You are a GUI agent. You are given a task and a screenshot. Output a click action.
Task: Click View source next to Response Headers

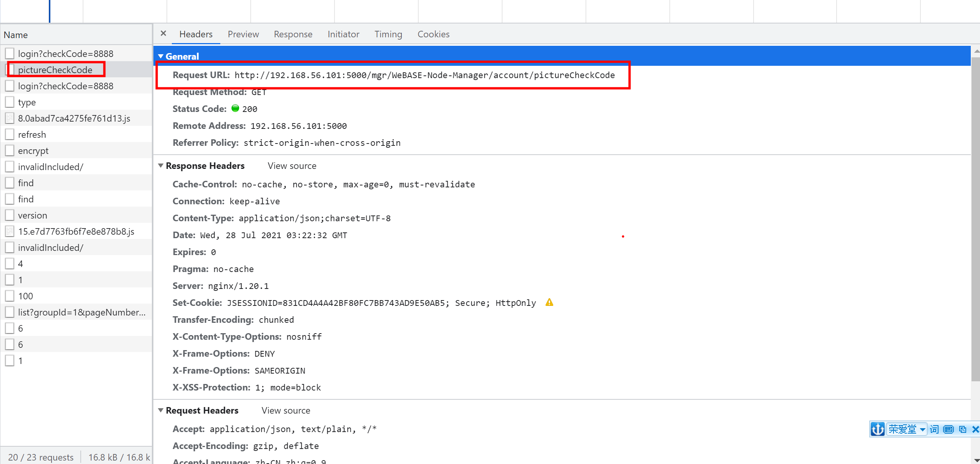[x=291, y=165]
